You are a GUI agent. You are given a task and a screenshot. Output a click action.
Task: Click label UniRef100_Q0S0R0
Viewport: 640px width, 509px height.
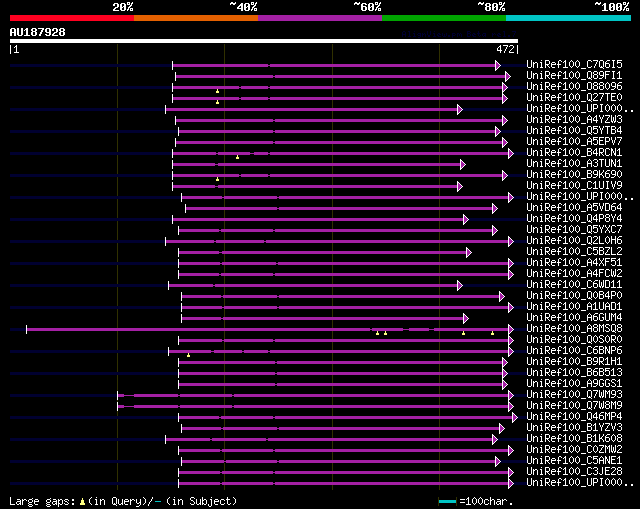574,340
